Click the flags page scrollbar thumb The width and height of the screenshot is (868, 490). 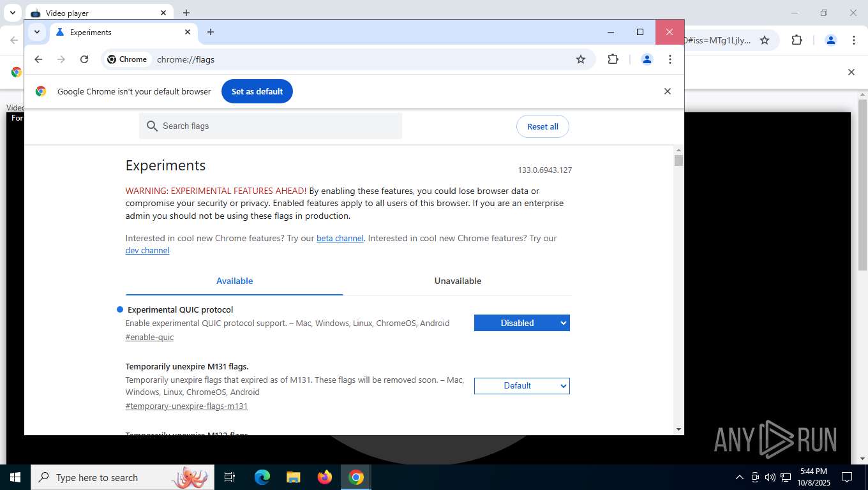[678, 160]
